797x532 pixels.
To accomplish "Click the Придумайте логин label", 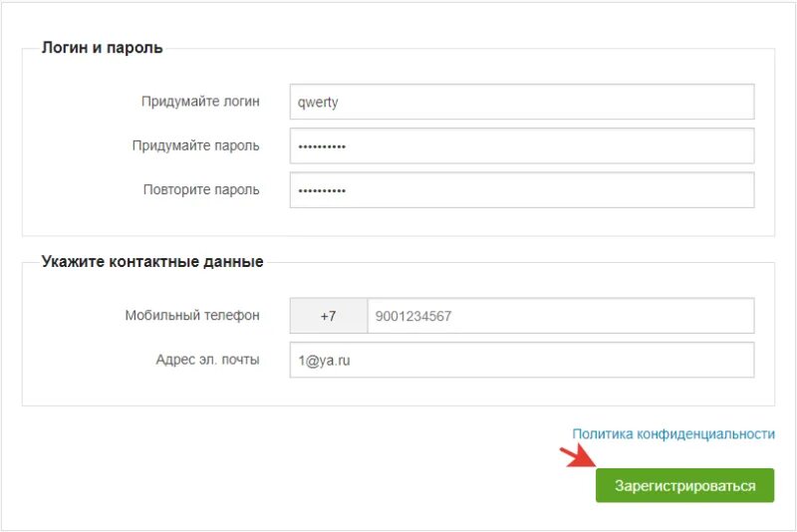I will tap(200, 101).
